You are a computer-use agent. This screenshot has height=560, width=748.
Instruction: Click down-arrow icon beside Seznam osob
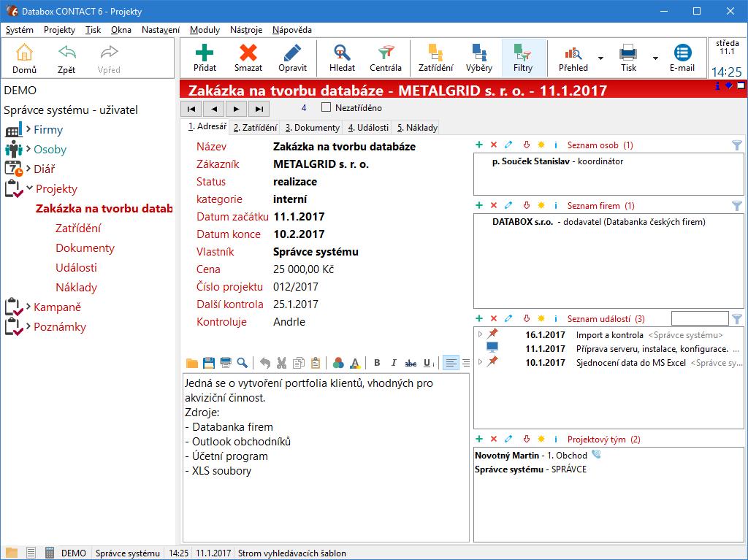[526, 145]
